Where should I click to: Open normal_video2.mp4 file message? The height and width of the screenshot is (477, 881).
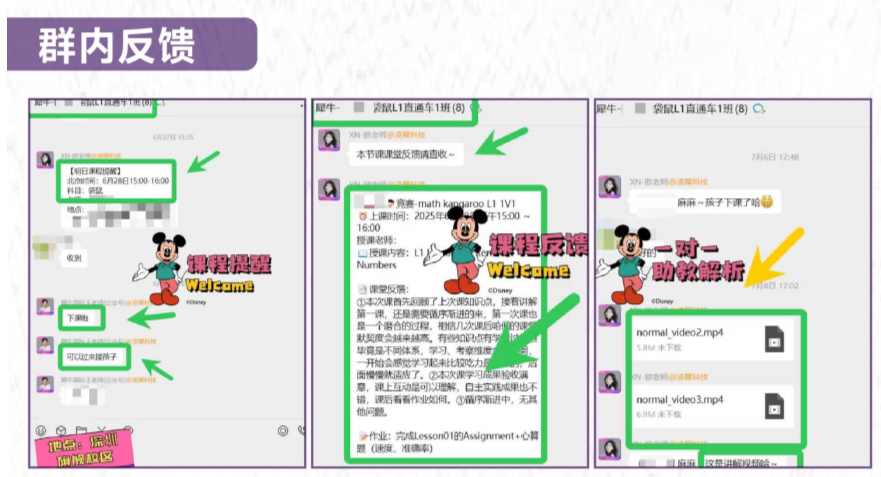pos(712,339)
